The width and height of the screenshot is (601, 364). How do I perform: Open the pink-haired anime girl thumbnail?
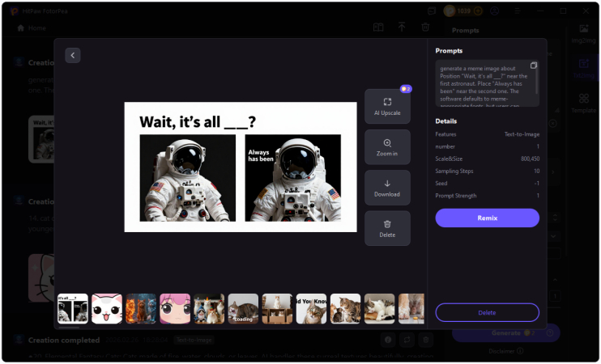tap(175, 308)
